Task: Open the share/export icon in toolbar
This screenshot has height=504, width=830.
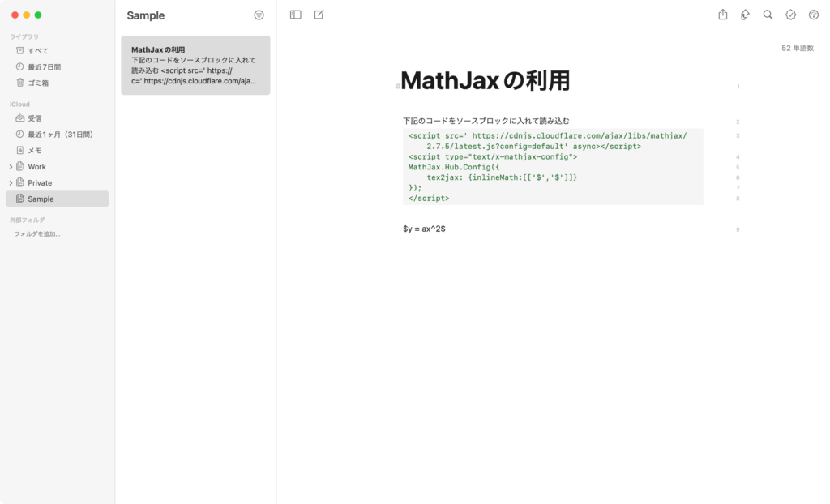Action: click(722, 15)
